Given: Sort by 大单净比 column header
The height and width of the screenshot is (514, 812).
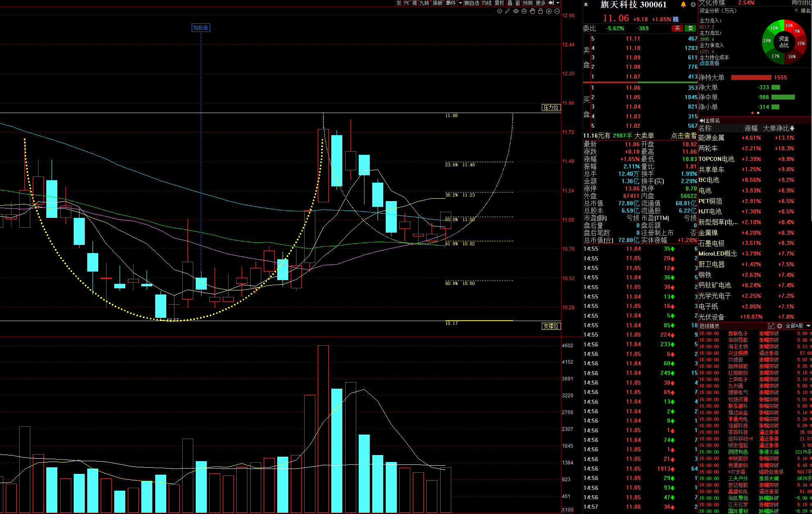Looking at the screenshot, I should [778, 129].
